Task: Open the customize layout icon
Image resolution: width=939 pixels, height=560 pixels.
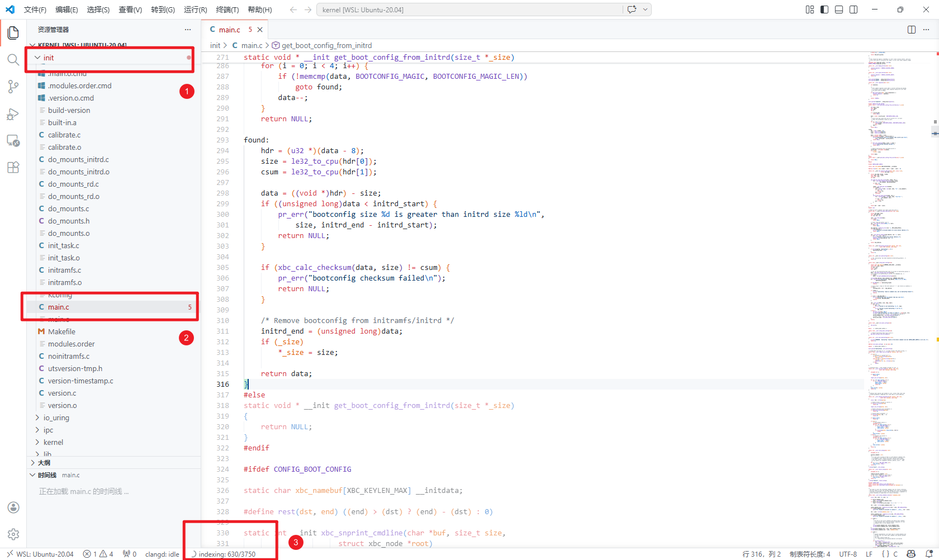Action: point(810,10)
